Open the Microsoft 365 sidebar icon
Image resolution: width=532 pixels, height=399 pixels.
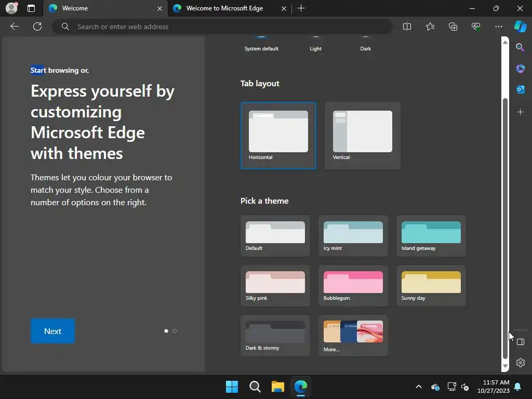[x=520, y=69]
